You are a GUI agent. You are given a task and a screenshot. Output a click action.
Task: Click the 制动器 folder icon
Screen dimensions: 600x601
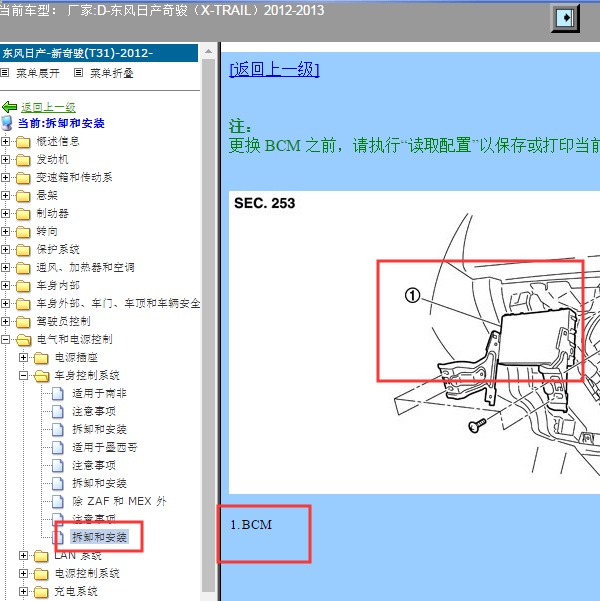point(23,214)
